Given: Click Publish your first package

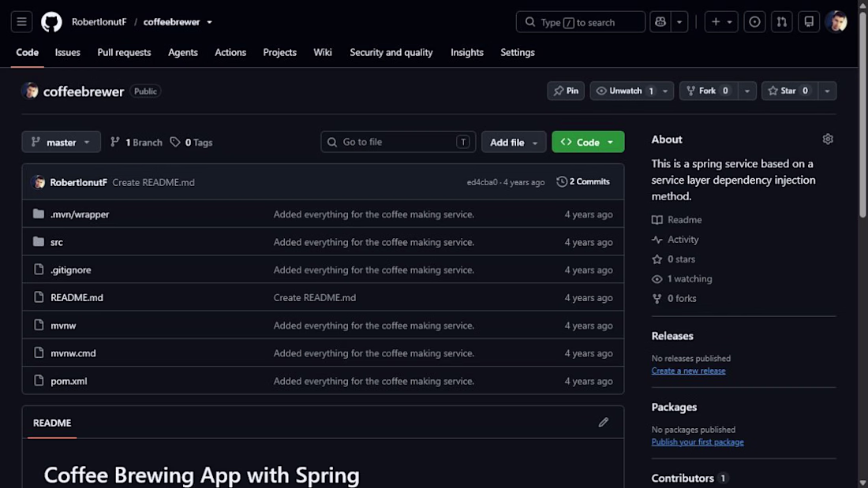Looking at the screenshot, I should coord(698,442).
